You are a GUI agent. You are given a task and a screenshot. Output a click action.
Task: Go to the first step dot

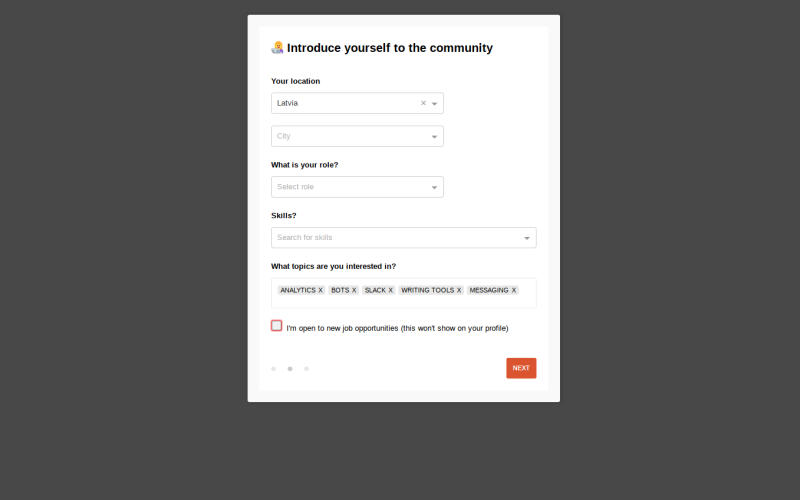273,369
